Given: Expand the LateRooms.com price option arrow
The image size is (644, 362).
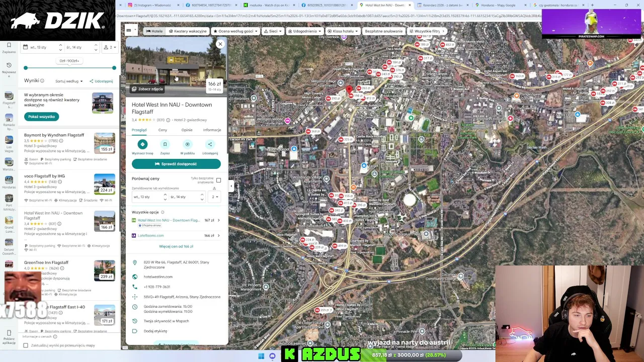Looking at the screenshot, I should tap(218, 235).
